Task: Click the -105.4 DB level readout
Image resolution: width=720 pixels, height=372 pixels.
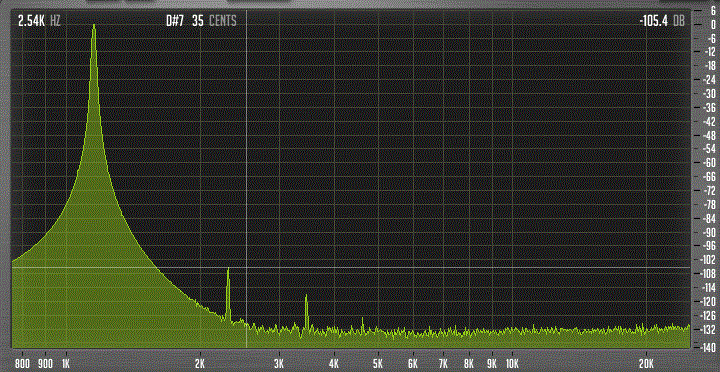Action: (662, 21)
